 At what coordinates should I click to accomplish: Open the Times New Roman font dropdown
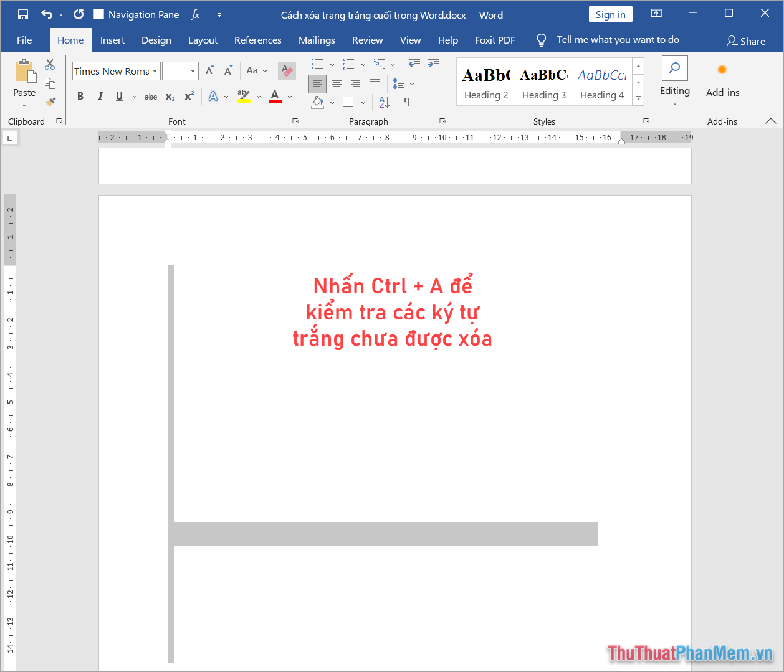click(x=155, y=70)
